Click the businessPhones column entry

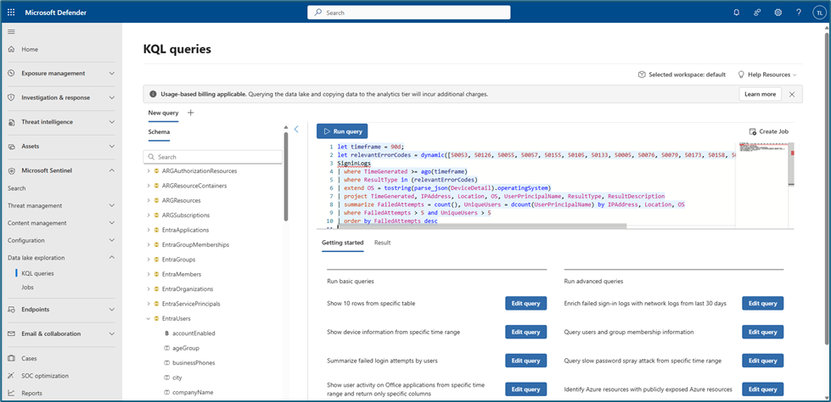(193, 363)
